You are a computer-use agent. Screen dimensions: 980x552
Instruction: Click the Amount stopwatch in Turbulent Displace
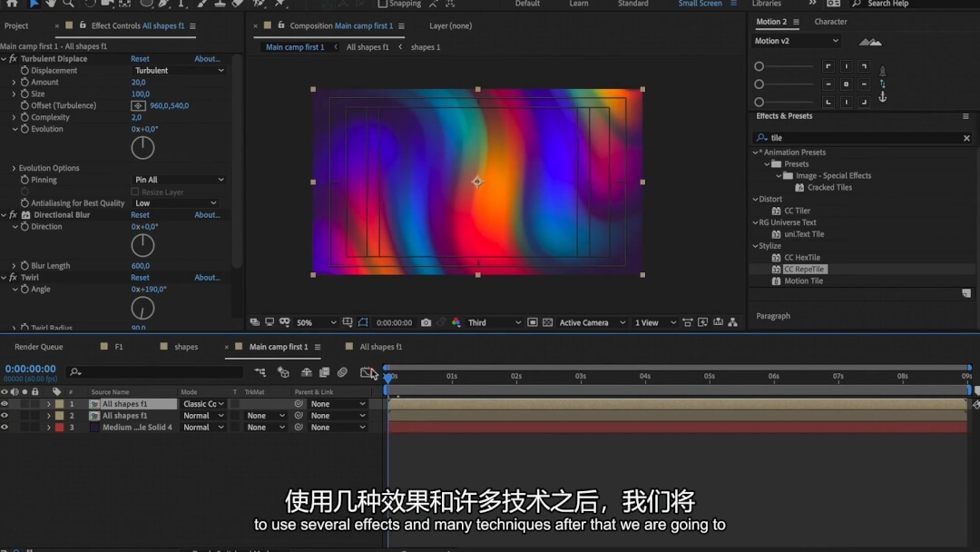point(24,82)
